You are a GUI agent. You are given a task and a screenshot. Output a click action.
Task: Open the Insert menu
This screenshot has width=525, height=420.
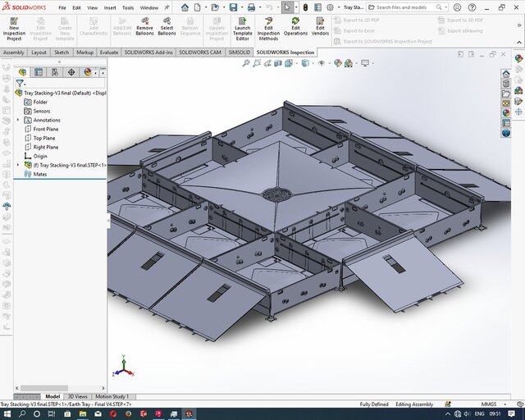tap(110, 7)
